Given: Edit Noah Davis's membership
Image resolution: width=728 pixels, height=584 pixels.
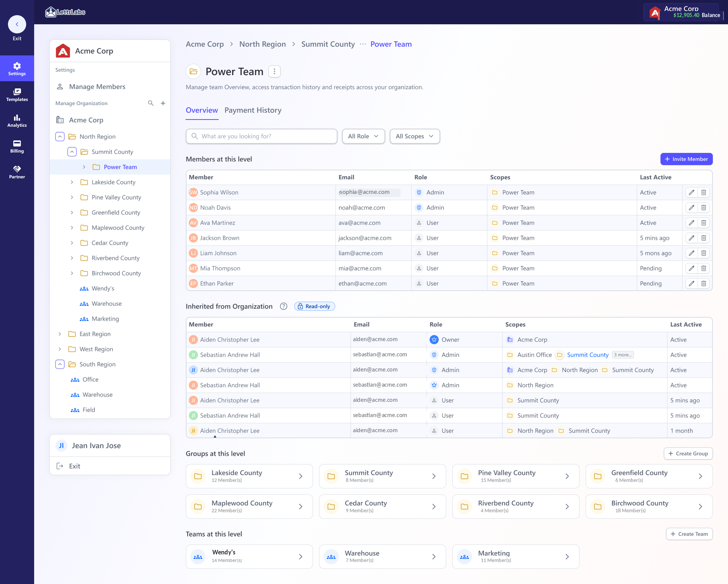Looking at the screenshot, I should tap(692, 208).
